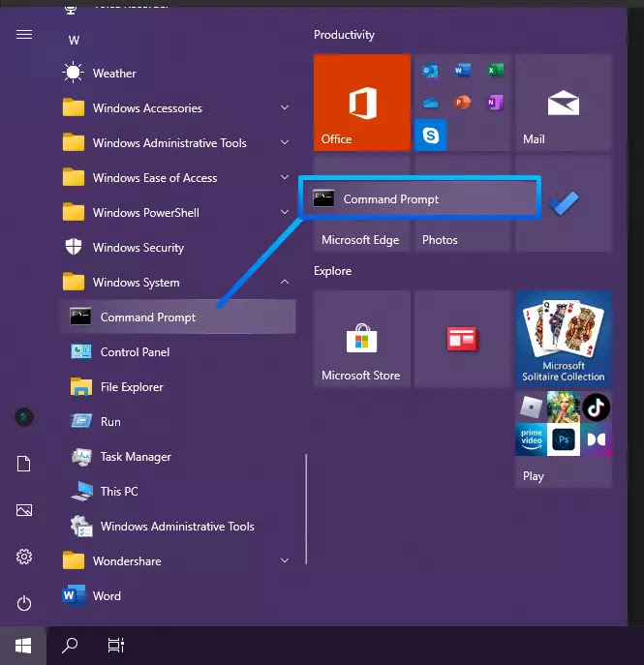Expand the Windows PowerShell folder
644x665 pixels.
177,213
